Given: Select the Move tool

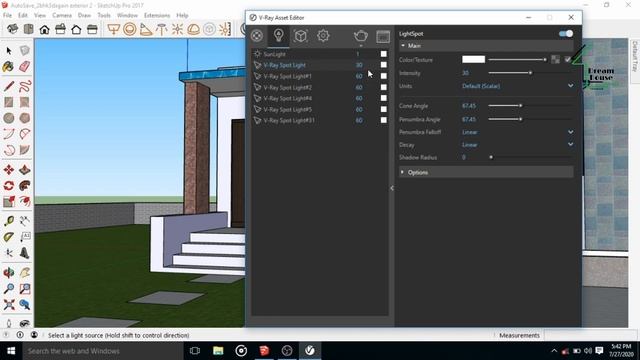Looking at the screenshot, I should [9, 170].
